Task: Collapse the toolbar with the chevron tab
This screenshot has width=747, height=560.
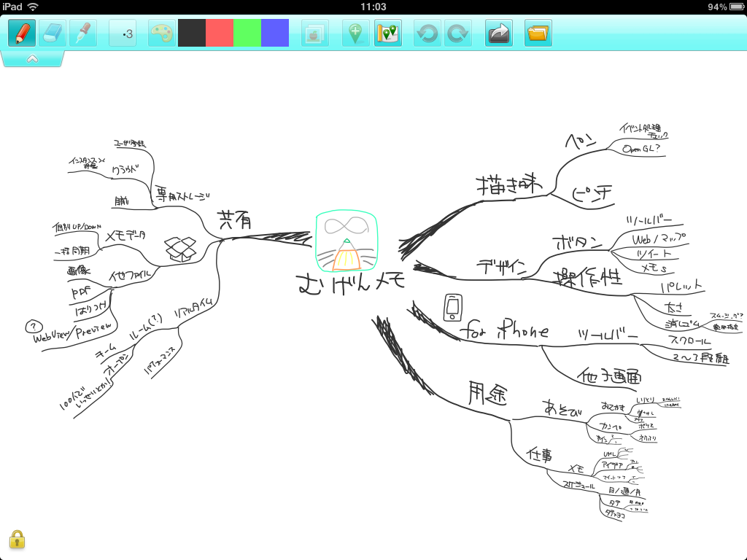Action: pos(32,59)
